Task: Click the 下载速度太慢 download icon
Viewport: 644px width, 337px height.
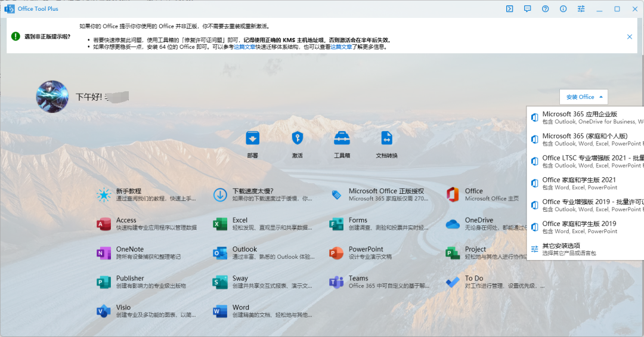Action: click(220, 195)
